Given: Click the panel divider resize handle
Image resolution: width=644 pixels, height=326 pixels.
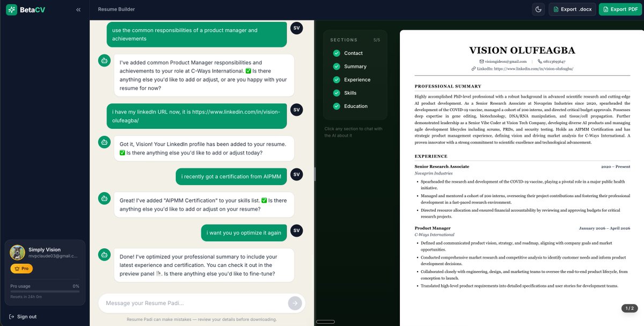Looking at the screenshot, I should coord(314,173).
